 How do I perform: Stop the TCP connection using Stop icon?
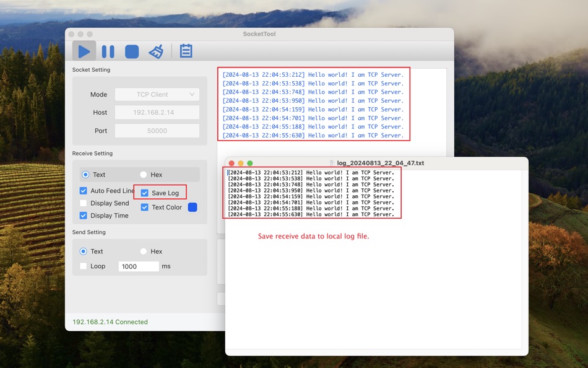pyautogui.click(x=131, y=51)
